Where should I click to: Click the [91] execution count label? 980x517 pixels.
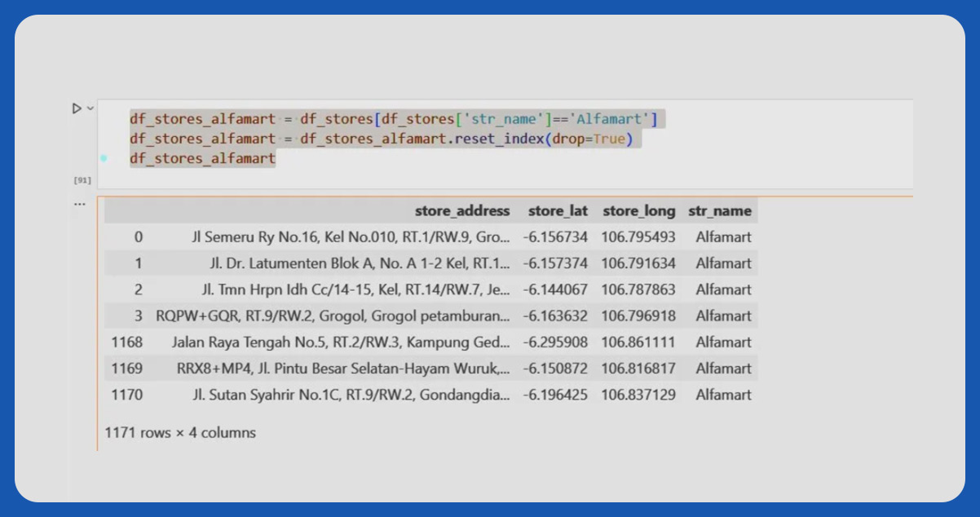tap(82, 180)
